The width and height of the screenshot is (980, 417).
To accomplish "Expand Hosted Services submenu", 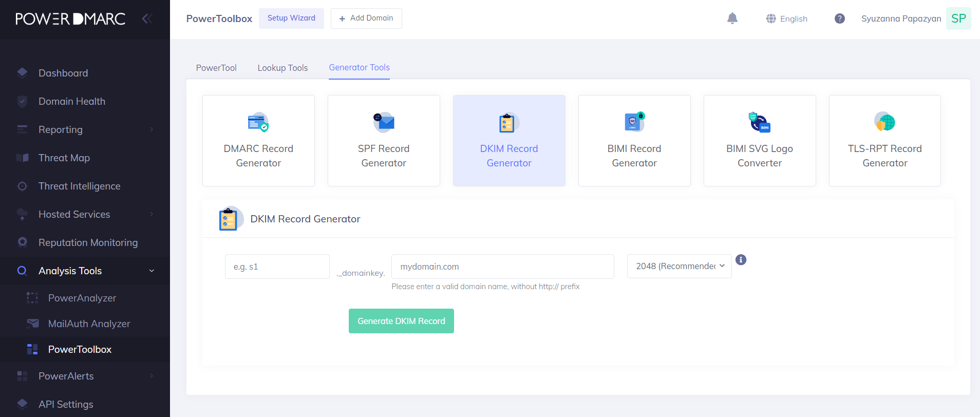I will (85, 214).
